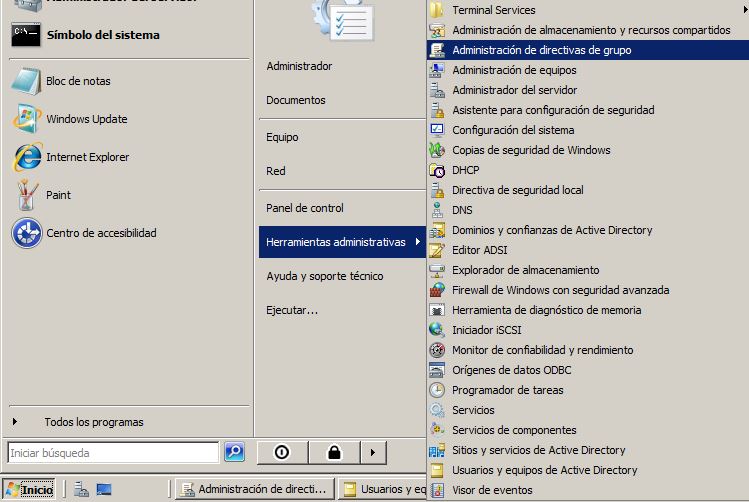Viewport: 749px width, 502px height.
Task: Select Directiva de seguridad local
Action: (x=588, y=190)
